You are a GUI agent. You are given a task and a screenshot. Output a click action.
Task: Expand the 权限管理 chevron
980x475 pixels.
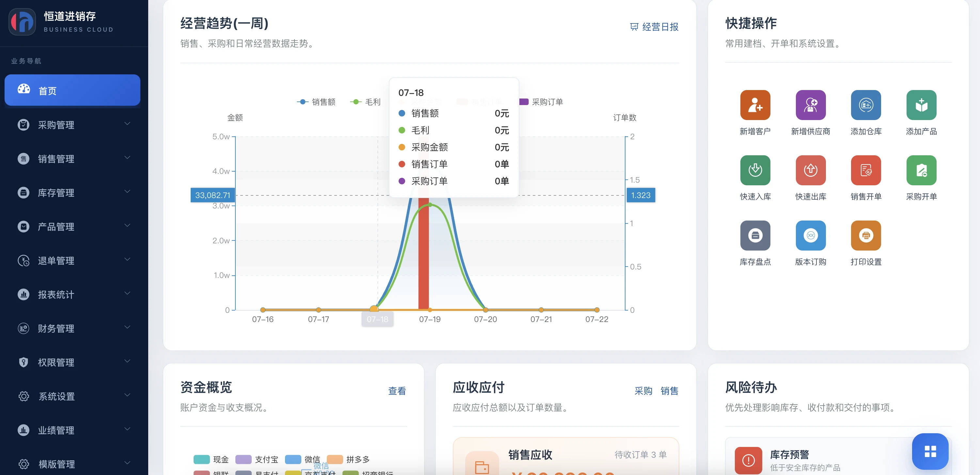(x=127, y=361)
